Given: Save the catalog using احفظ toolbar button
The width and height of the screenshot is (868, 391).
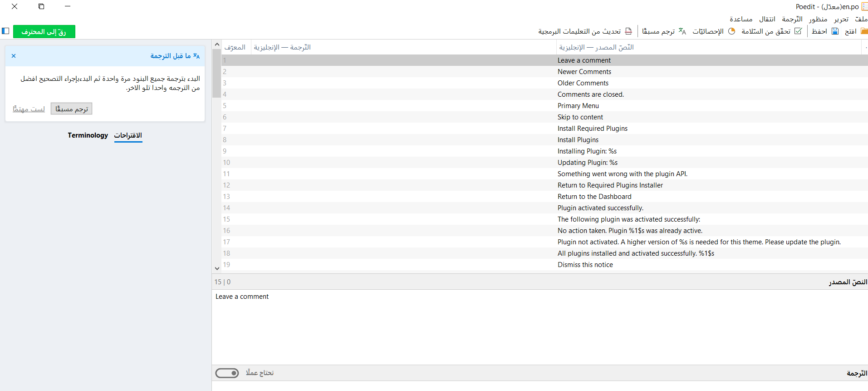Looking at the screenshot, I should [x=825, y=31].
